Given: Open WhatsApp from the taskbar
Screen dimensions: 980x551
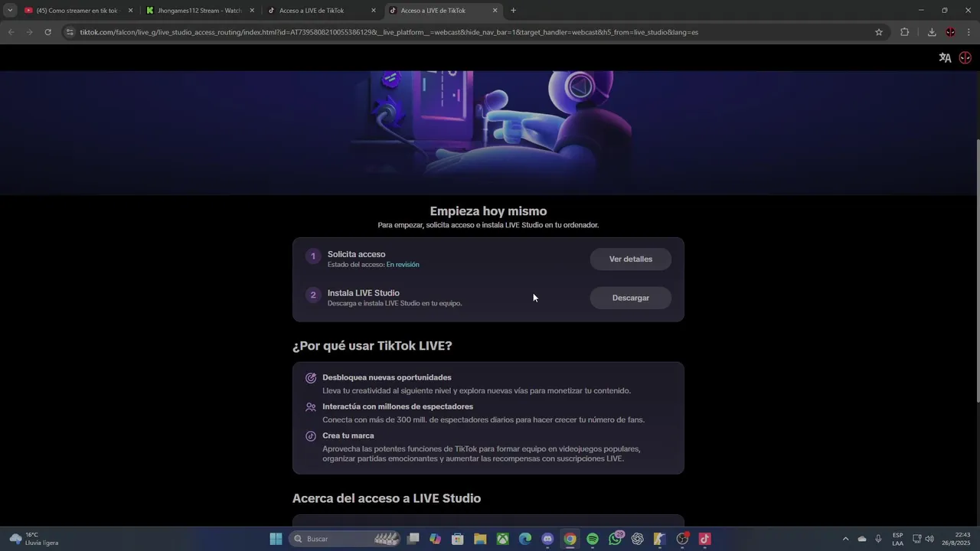Looking at the screenshot, I should pos(615,539).
